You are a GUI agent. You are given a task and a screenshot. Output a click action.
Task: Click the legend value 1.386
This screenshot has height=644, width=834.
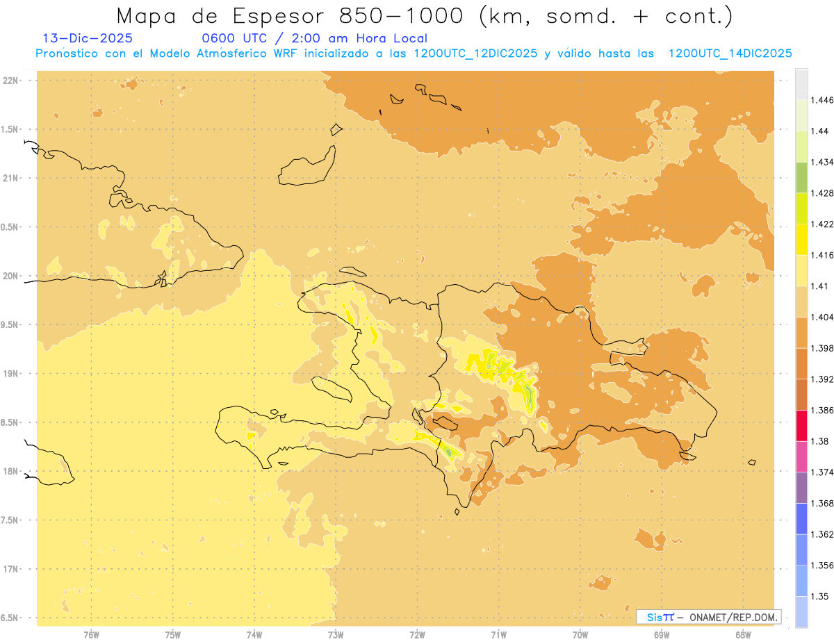[x=823, y=410]
